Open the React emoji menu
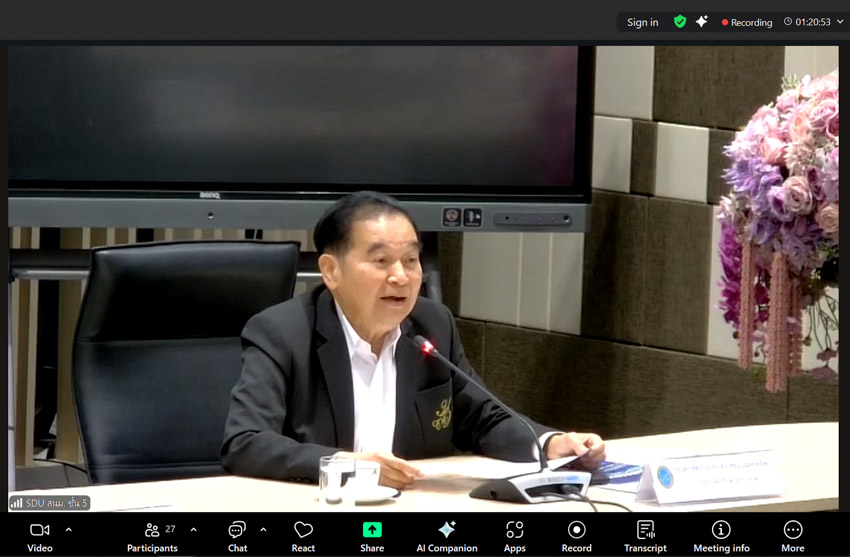 point(303,535)
